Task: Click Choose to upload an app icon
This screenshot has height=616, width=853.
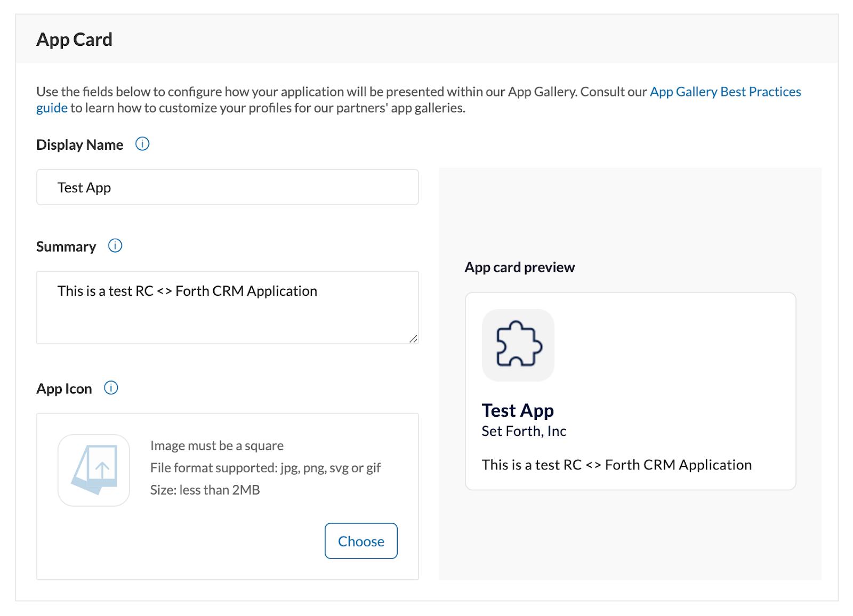Action: pyautogui.click(x=361, y=541)
